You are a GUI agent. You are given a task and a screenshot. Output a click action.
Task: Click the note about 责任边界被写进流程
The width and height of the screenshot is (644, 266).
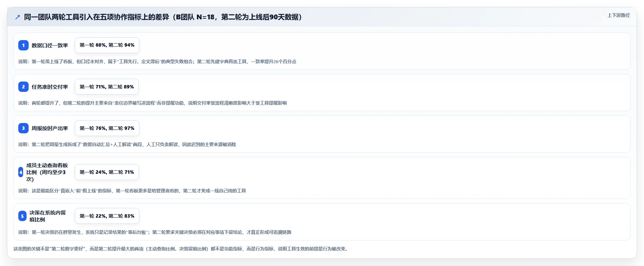coord(152,103)
